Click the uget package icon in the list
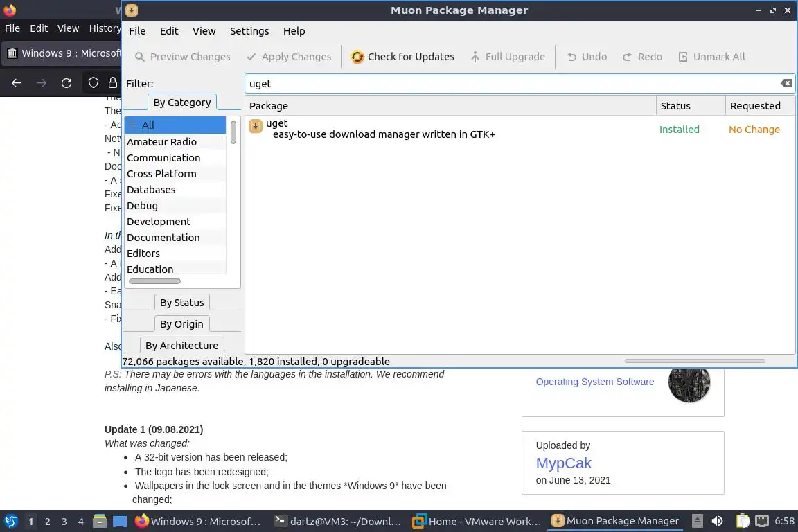This screenshot has height=532, width=798. pos(256,126)
